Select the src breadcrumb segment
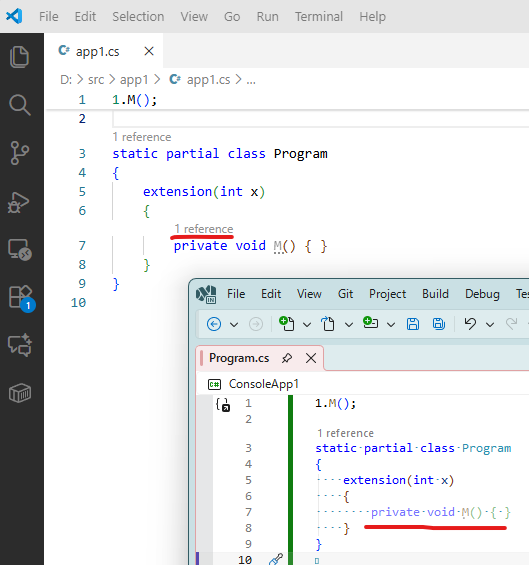Screen dimensions: 529x565 (x=96, y=80)
